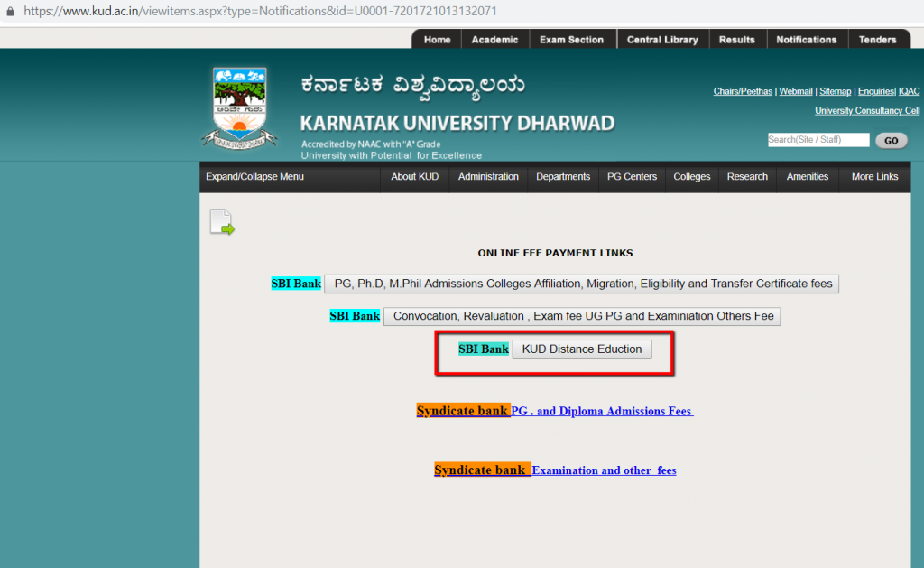Open the Webmail link
924x568 pixels.
tap(795, 90)
